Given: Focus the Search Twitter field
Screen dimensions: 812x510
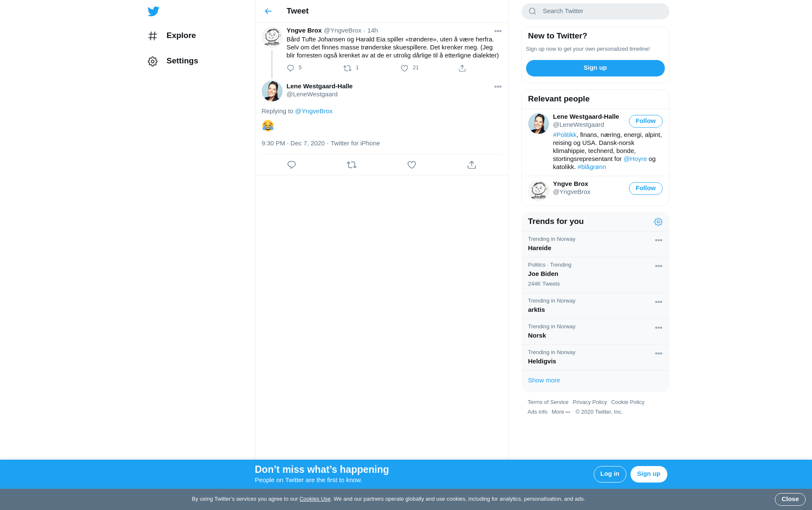Looking at the screenshot, I should [x=595, y=11].
